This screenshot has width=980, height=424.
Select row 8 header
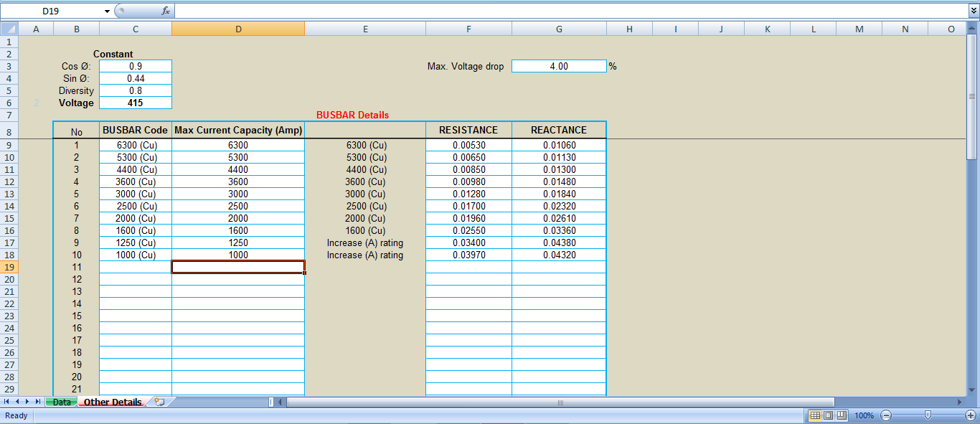tap(9, 132)
